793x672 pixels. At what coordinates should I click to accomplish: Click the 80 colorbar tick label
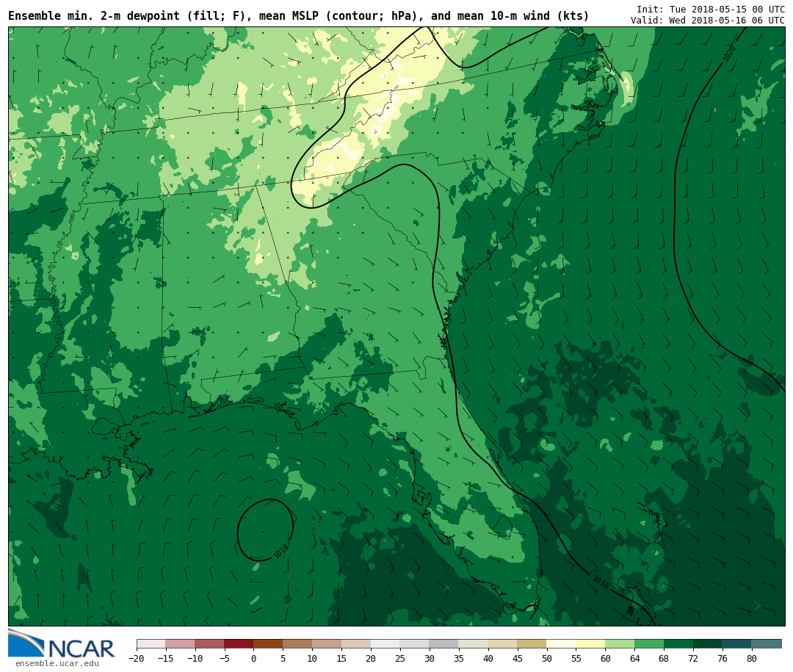pos(752,658)
